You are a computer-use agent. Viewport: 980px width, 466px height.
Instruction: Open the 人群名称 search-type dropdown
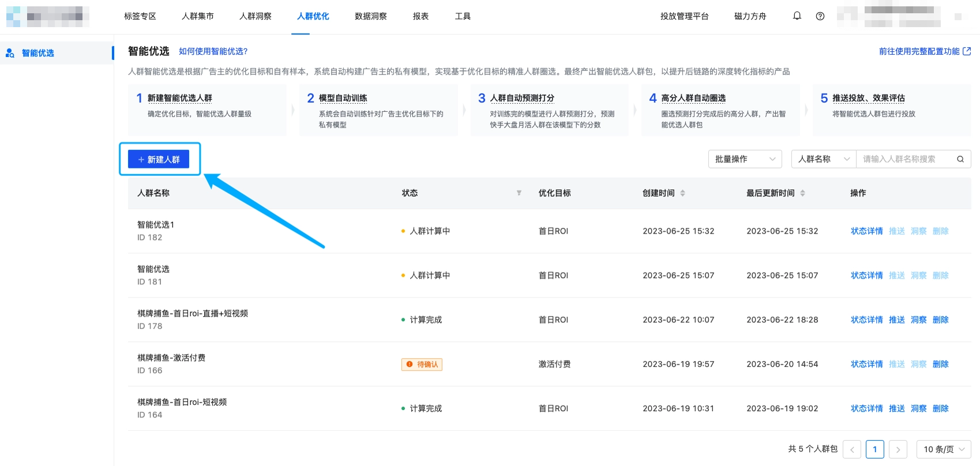point(824,159)
